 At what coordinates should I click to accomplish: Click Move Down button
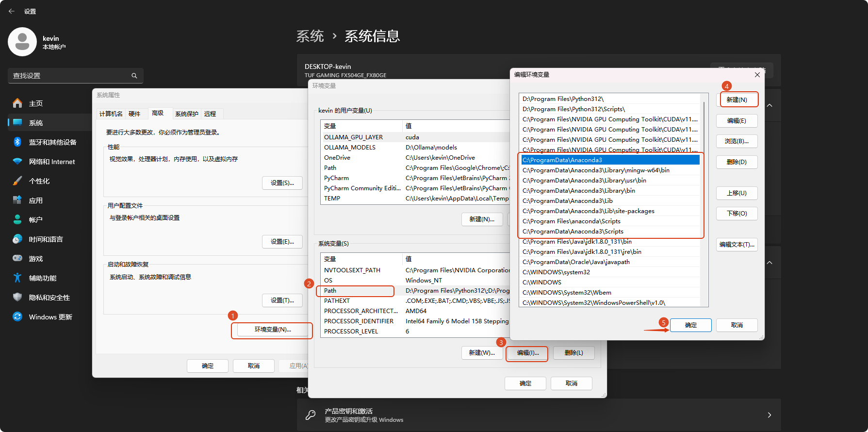[737, 214]
